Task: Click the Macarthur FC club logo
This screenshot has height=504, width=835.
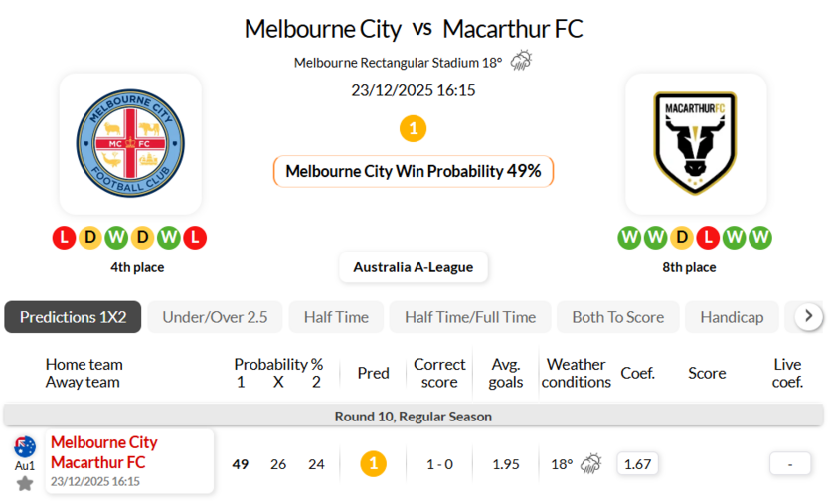Action: (x=695, y=143)
